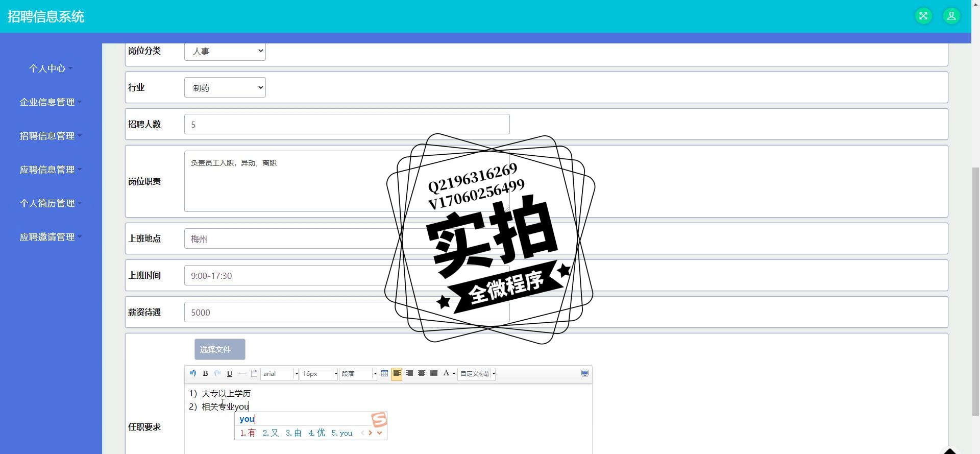Screen dimensions: 980x454
Task: Expand 个人中心 sidebar menu
Action: pos(51,68)
